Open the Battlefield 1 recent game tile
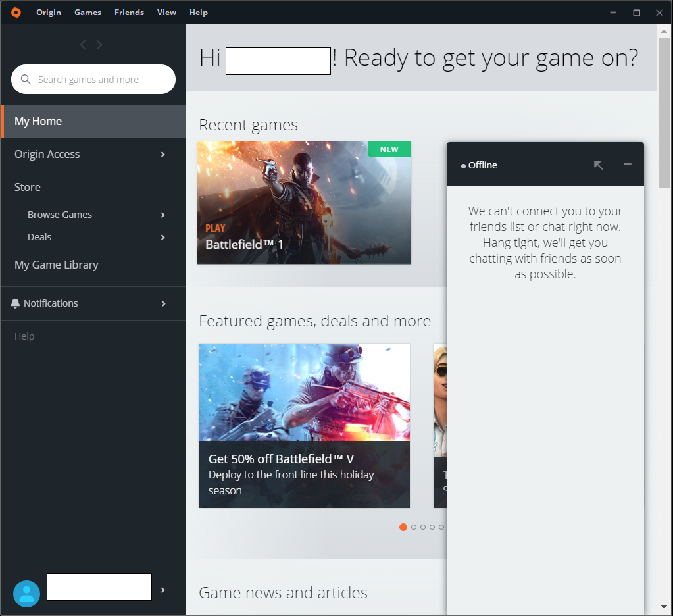Viewport: 673px width, 616px height. (x=304, y=203)
